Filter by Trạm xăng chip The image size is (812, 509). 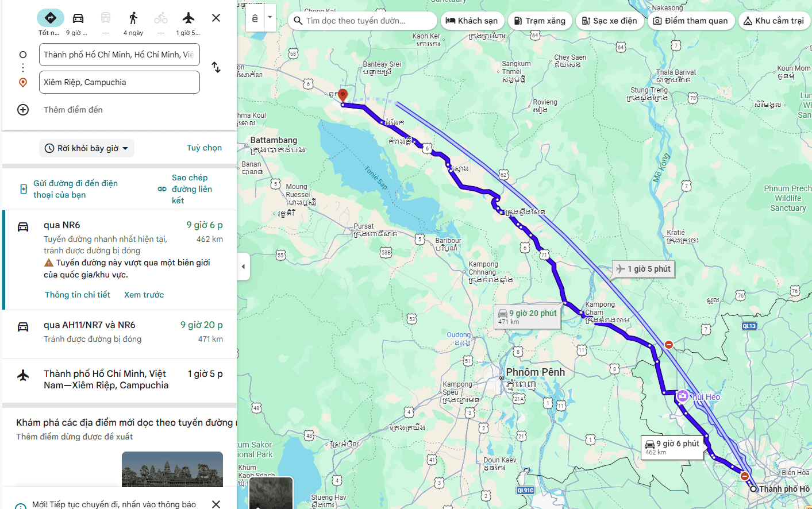click(x=540, y=21)
